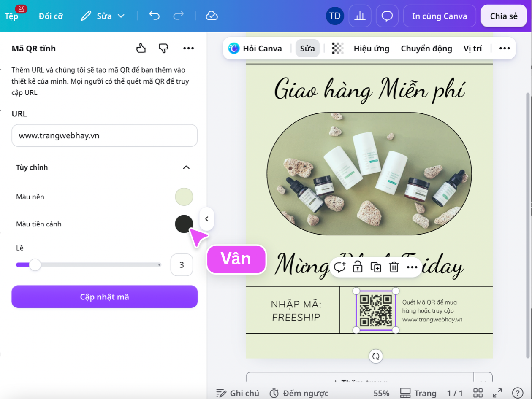Click the Cập nhật mã button

coord(104,297)
